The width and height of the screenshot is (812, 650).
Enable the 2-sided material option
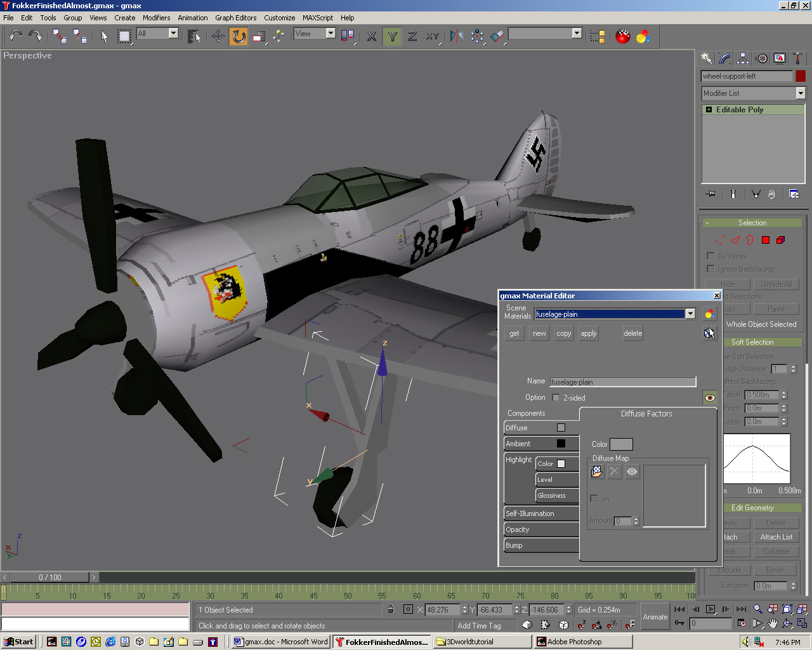click(x=556, y=398)
